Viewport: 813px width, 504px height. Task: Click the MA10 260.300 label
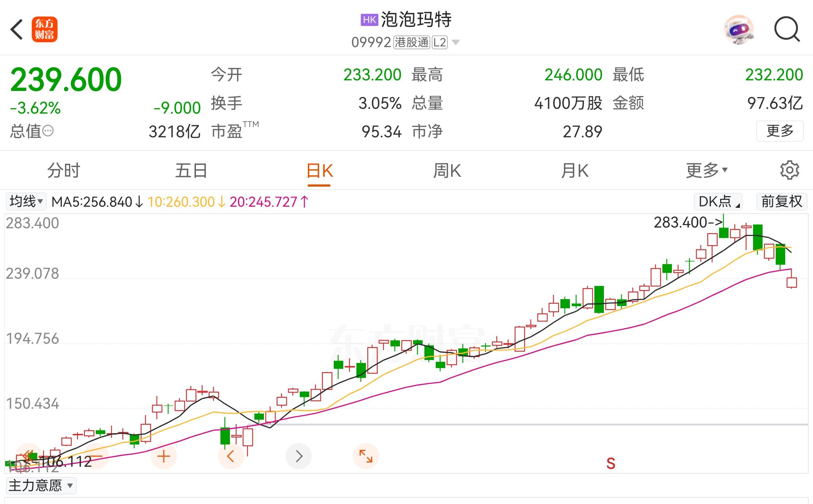coord(186,202)
